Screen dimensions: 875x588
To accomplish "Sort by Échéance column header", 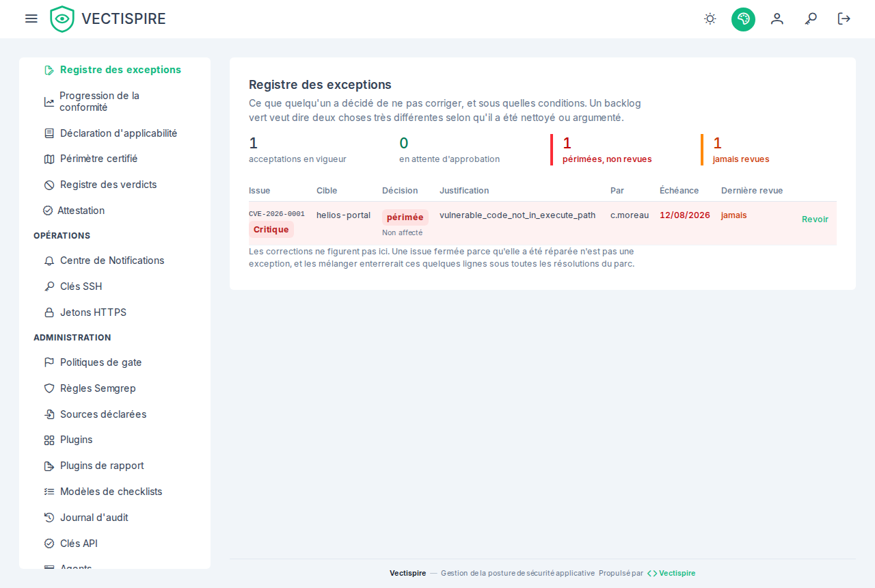I will click(x=679, y=191).
